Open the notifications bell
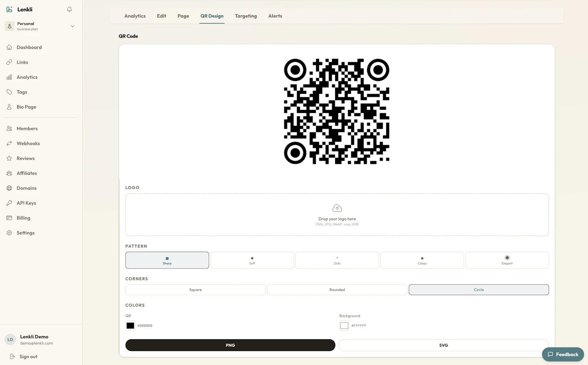This screenshot has height=365, width=588. point(69,10)
